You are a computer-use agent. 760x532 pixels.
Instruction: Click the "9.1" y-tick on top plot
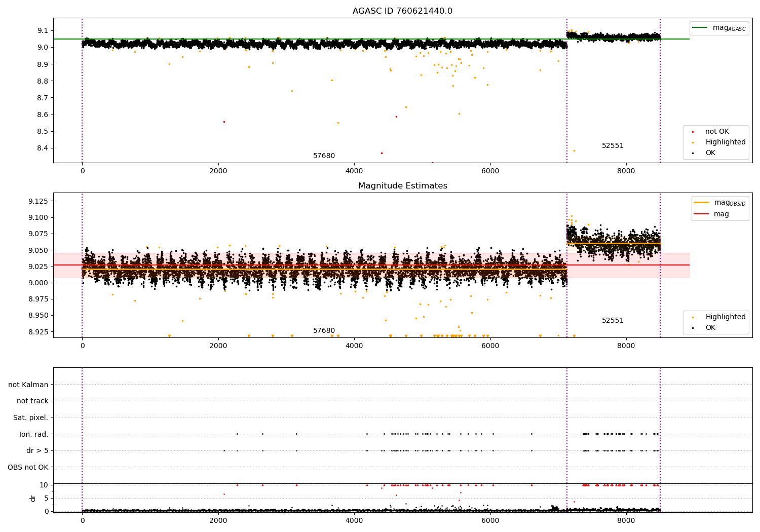point(43,30)
